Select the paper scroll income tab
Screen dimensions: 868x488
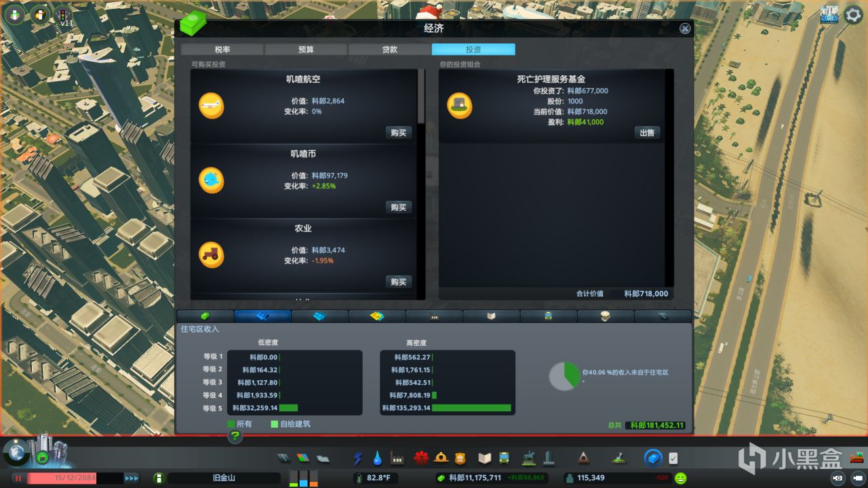(606, 316)
